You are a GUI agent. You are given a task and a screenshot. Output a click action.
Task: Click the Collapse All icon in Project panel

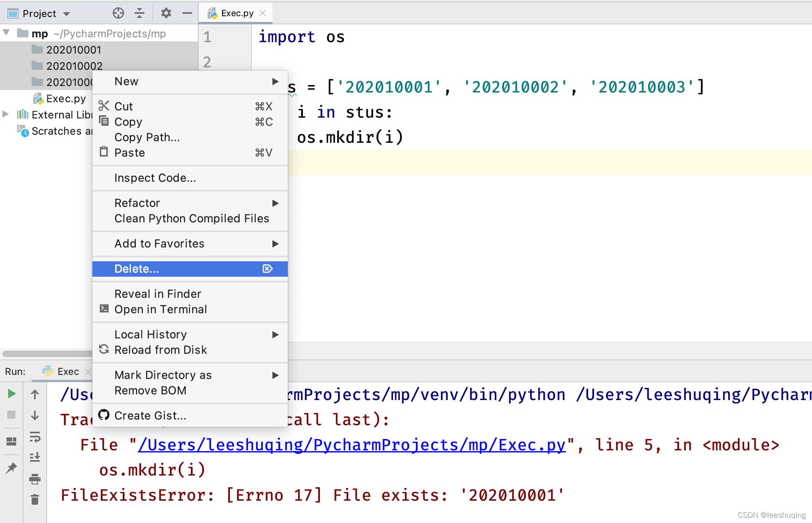tap(139, 13)
